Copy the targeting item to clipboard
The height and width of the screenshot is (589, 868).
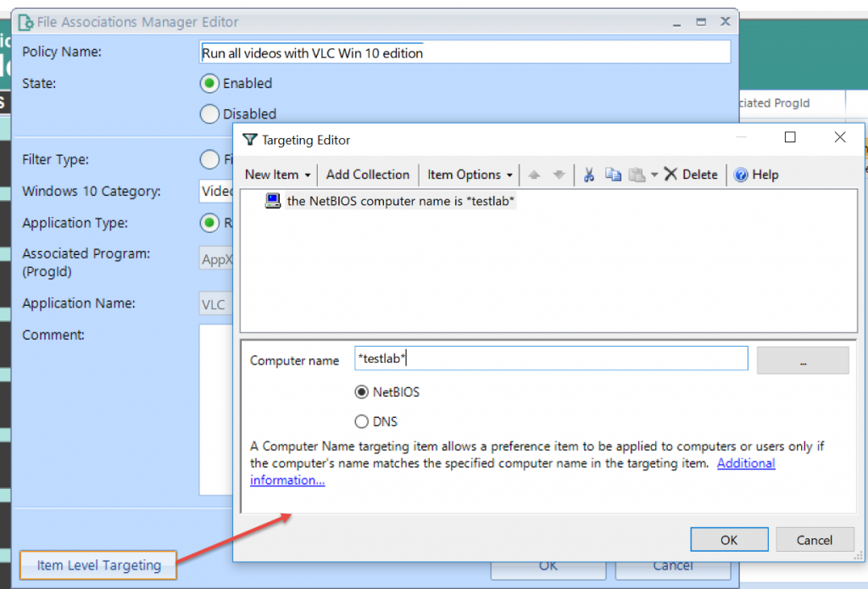pyautogui.click(x=614, y=174)
